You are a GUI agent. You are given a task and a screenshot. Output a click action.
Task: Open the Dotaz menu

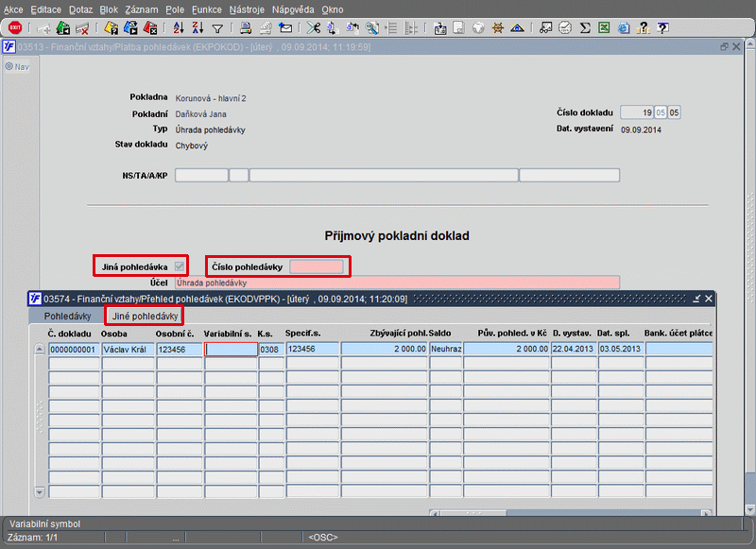[80, 9]
